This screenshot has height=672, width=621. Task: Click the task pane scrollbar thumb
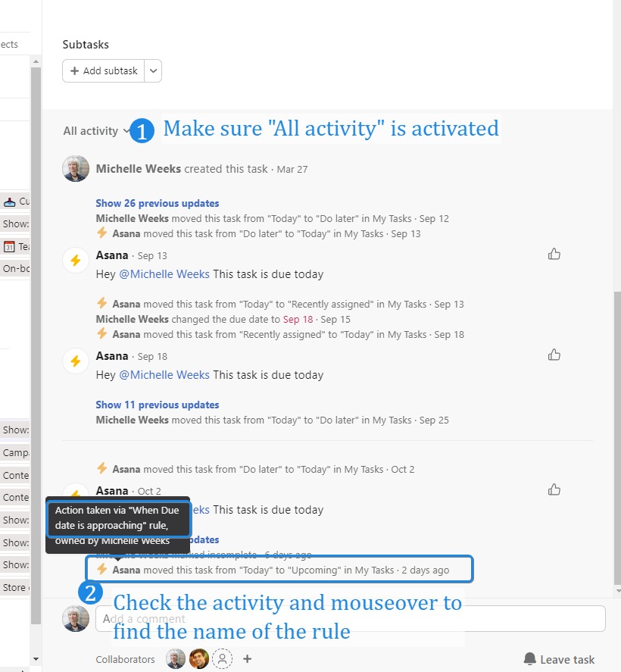coord(617,437)
